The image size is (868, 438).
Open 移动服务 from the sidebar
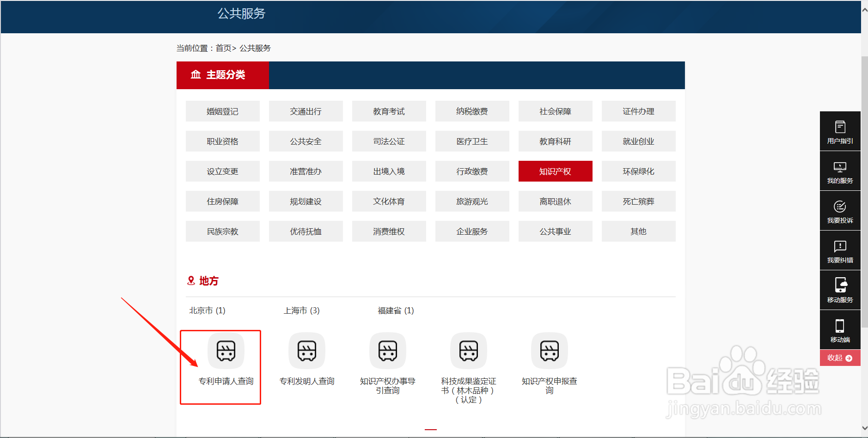(x=840, y=290)
